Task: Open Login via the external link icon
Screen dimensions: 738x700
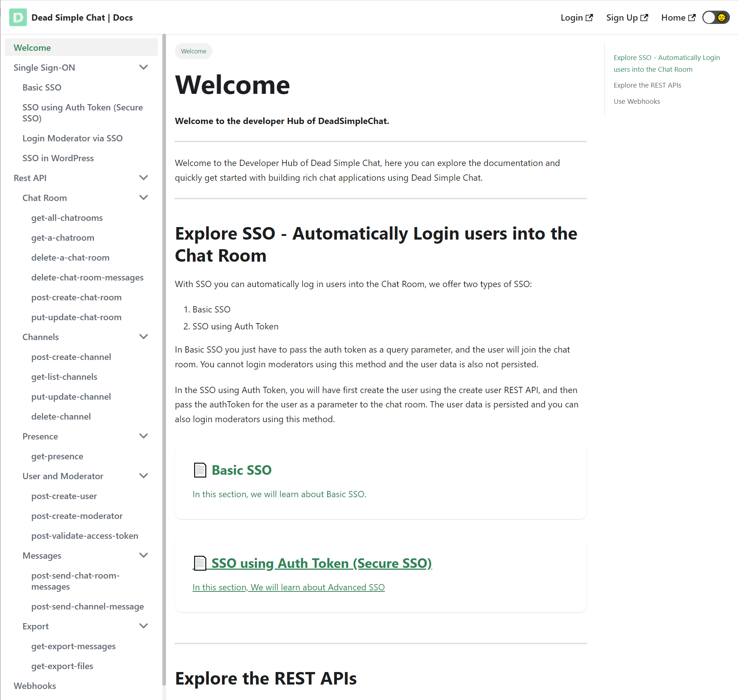Action: (590, 17)
